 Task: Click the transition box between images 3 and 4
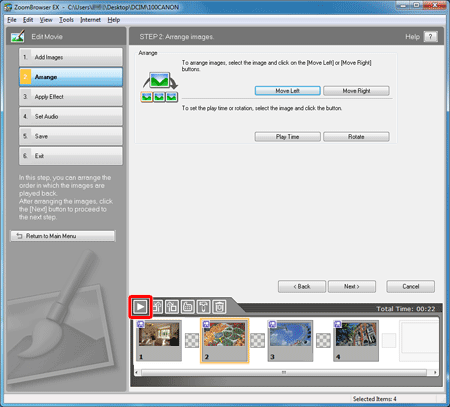pos(323,341)
